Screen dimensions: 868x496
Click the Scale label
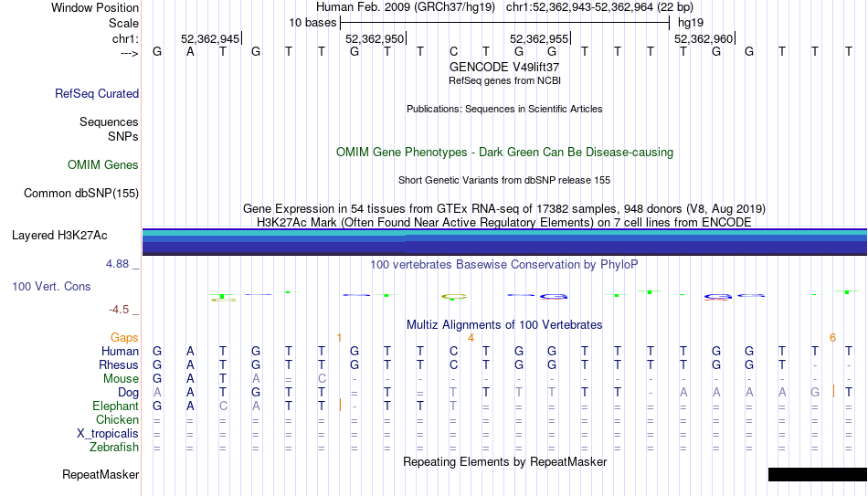[x=123, y=23]
